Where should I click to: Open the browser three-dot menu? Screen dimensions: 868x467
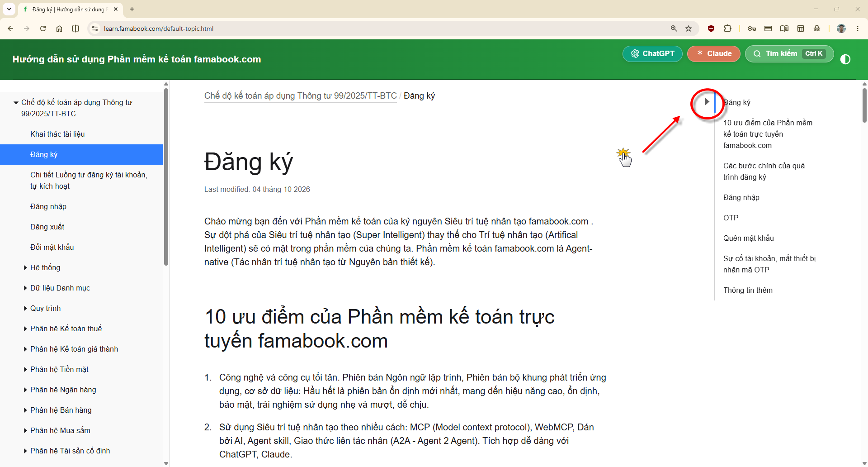[x=858, y=29]
